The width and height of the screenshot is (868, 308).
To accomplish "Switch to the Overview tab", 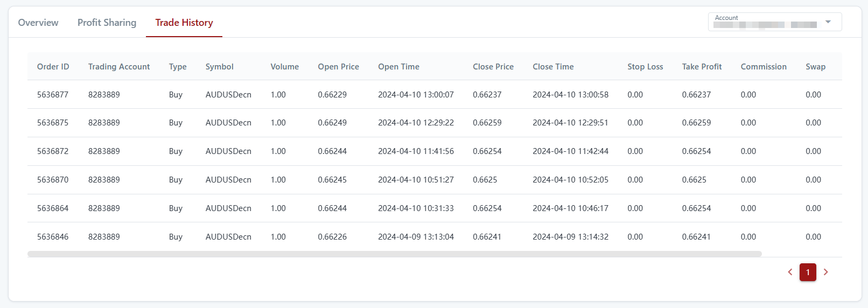I will (x=38, y=23).
